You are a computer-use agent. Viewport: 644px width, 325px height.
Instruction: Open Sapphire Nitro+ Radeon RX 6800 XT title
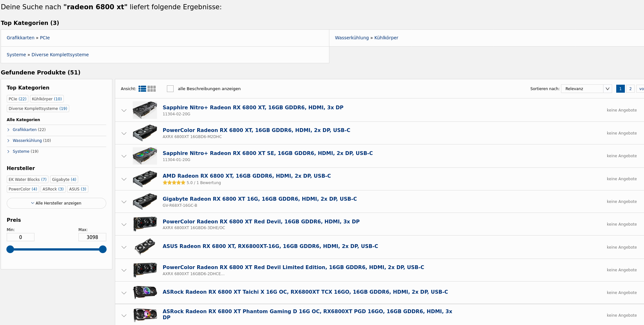coord(253,108)
